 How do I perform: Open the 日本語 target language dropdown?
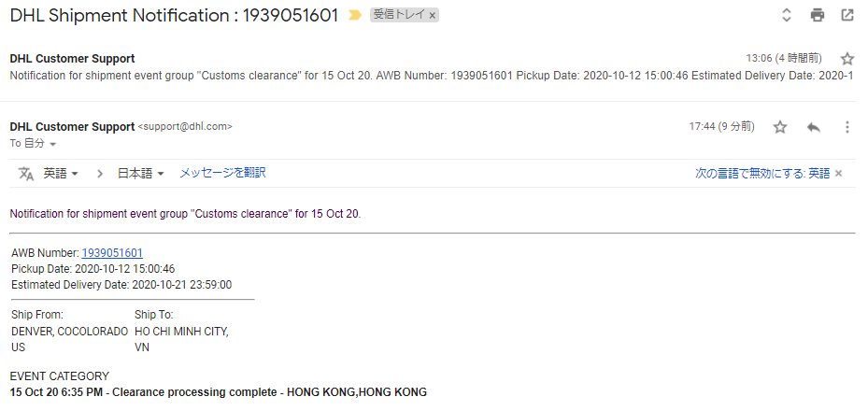point(141,173)
